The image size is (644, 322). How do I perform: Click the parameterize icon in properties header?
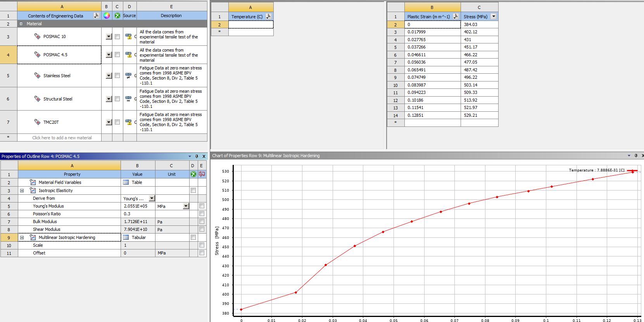[202, 174]
